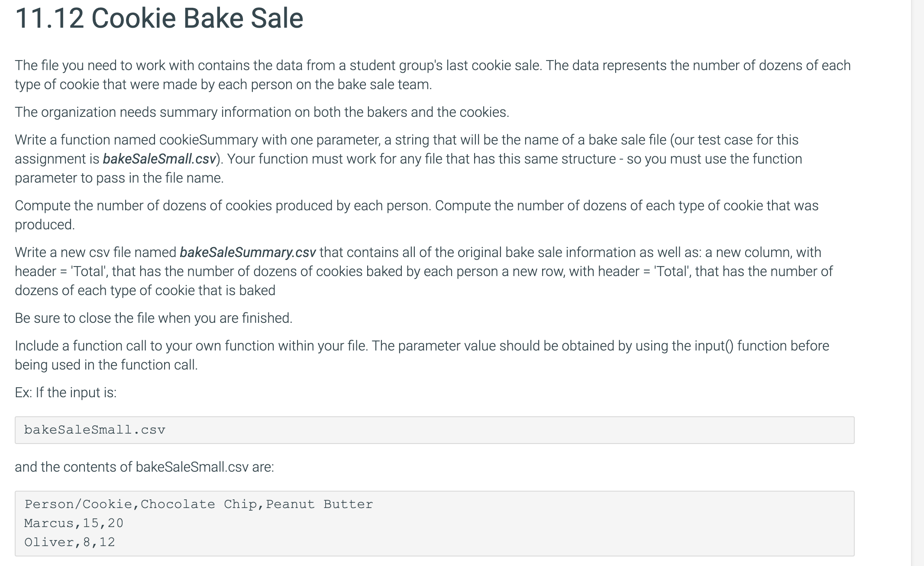Click the "Ex: If the input is:" text

(66, 392)
